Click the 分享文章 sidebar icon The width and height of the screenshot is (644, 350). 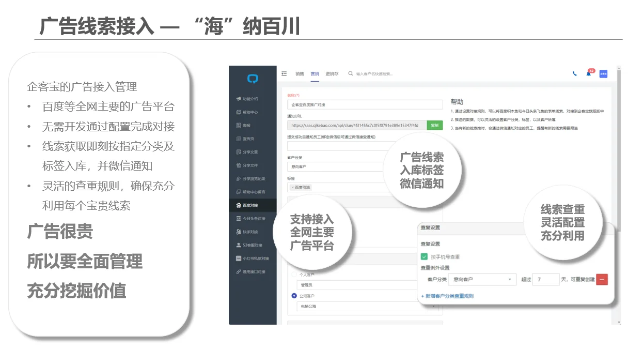coord(238,152)
